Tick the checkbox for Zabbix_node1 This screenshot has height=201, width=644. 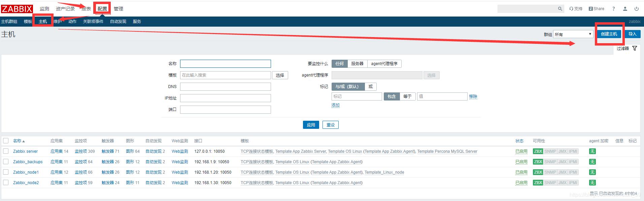click(6, 172)
